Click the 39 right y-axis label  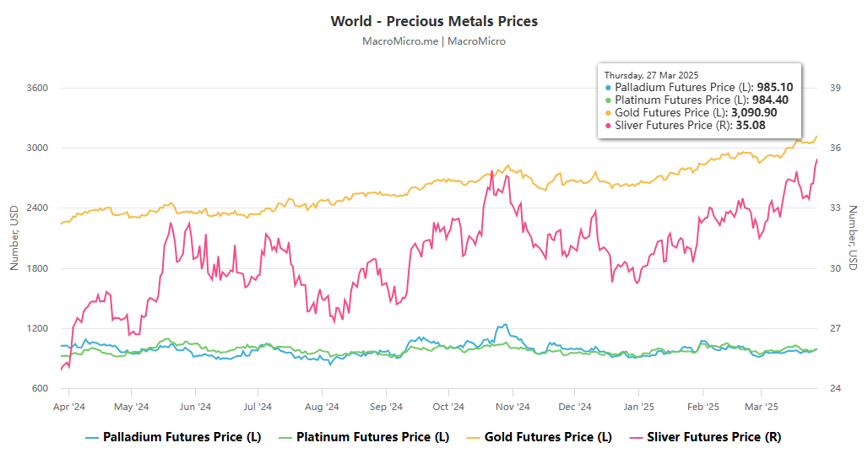(834, 88)
